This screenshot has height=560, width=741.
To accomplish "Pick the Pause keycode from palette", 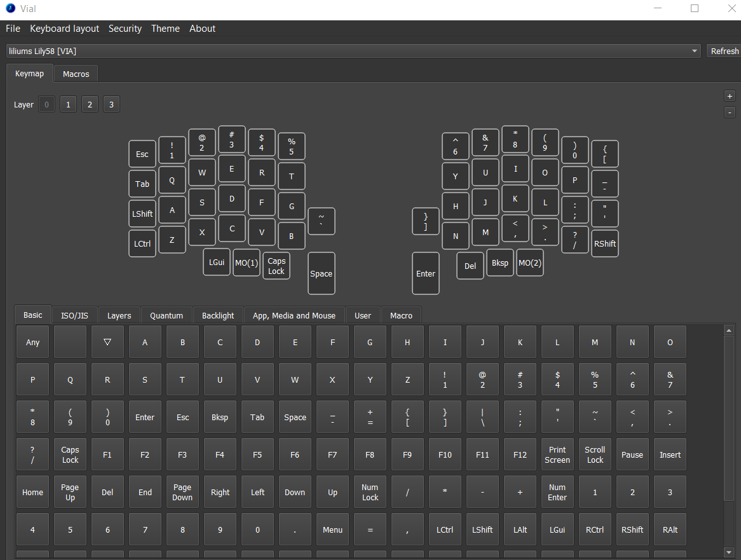I will [x=632, y=454].
